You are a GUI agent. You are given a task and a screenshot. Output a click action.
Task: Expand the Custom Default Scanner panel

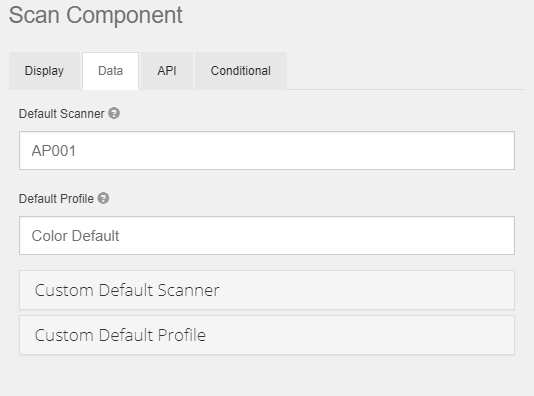pyautogui.click(x=267, y=290)
